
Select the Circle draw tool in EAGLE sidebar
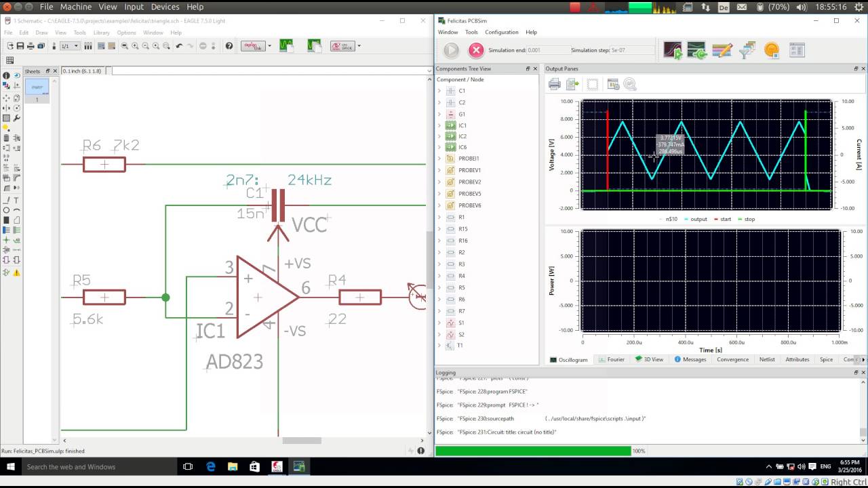[x=6, y=210]
